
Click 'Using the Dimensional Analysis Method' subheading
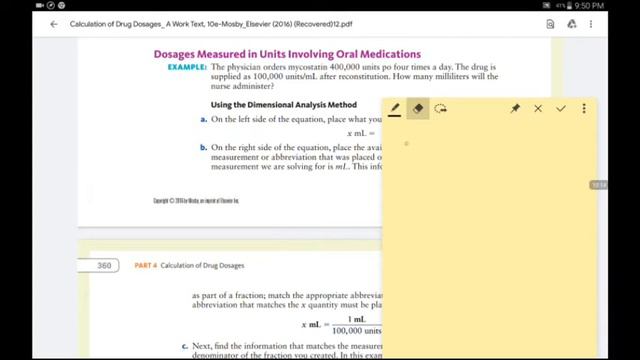tap(284, 105)
